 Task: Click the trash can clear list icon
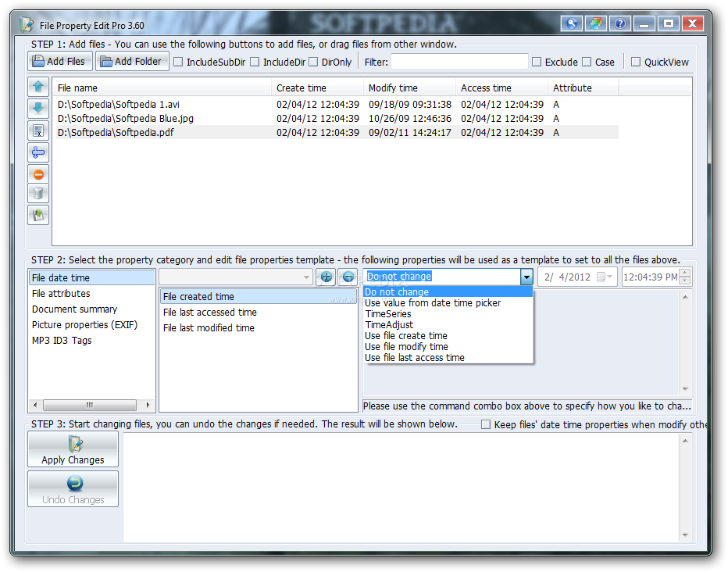38,193
